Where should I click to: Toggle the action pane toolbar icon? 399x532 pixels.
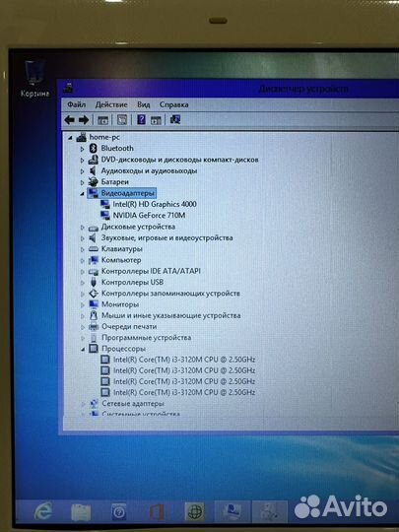point(156,120)
